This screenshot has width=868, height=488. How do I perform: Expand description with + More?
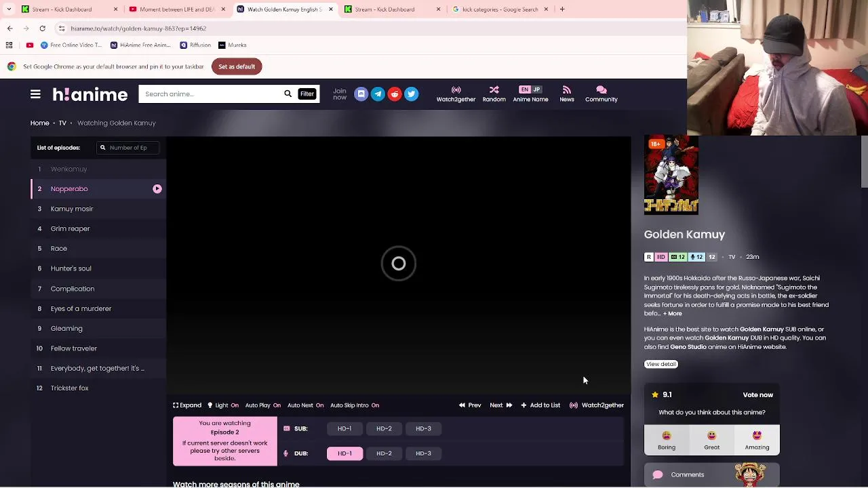(x=673, y=314)
